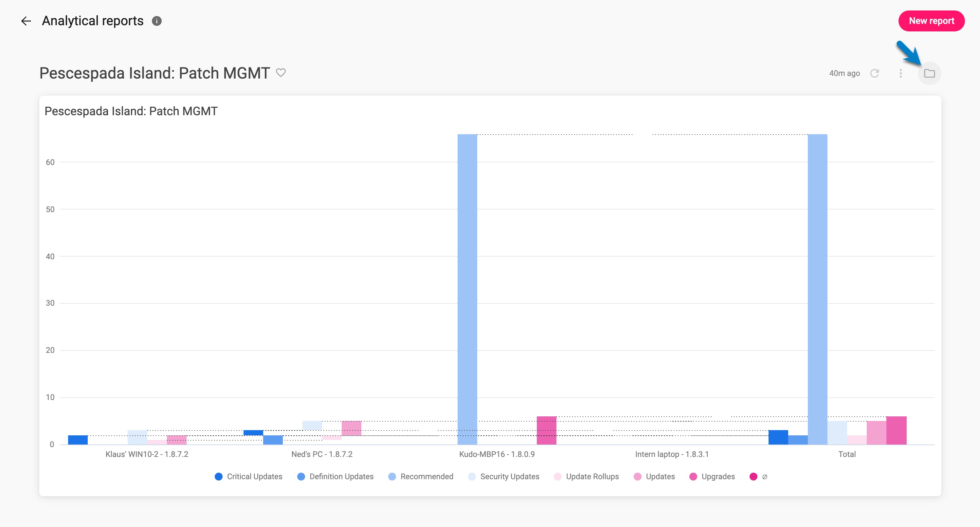The width and height of the screenshot is (980, 527).
Task: Click the Updates bar for Klaus' WIN10-2
Action: [176, 440]
